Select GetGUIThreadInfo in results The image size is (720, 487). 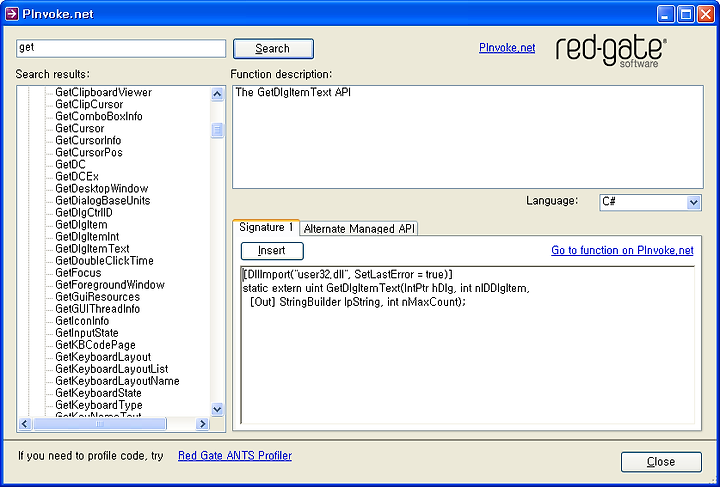(97, 308)
